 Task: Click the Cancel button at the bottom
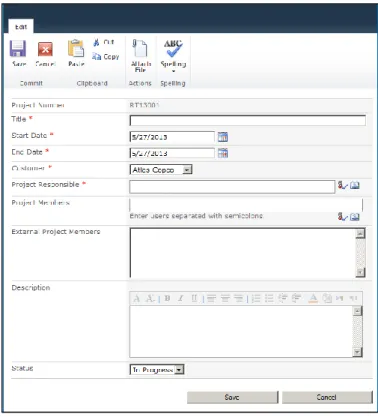pyautogui.click(x=327, y=397)
